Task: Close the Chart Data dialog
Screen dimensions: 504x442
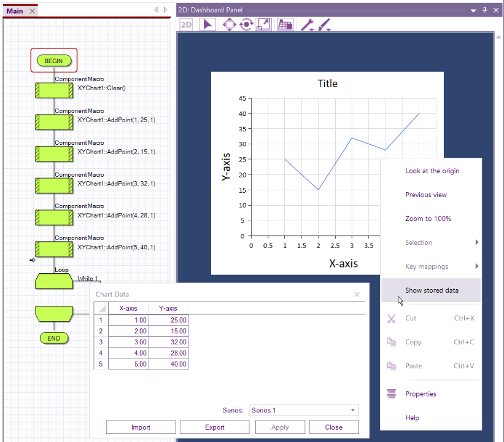Action: click(357, 295)
